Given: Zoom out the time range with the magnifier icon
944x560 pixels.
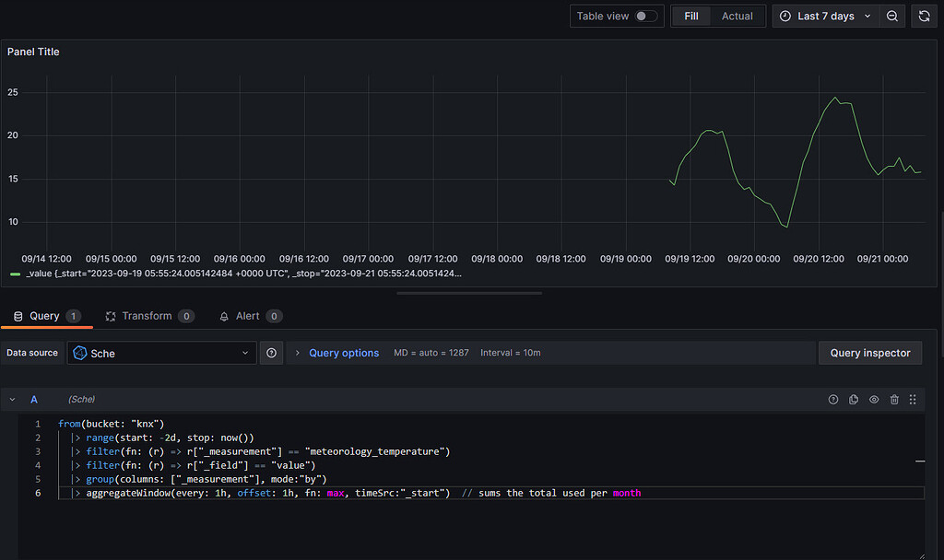Looking at the screenshot, I should click(x=891, y=16).
